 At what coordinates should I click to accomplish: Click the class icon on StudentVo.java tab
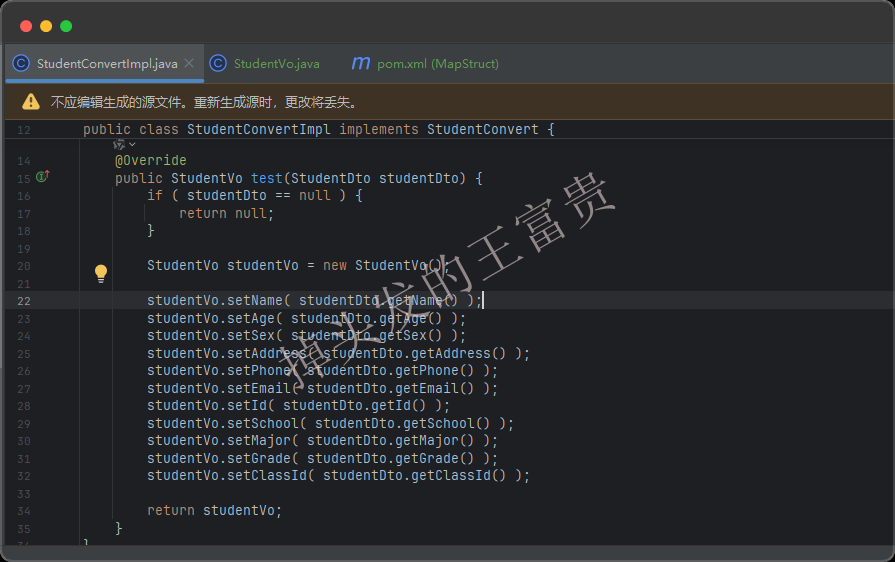coord(218,63)
